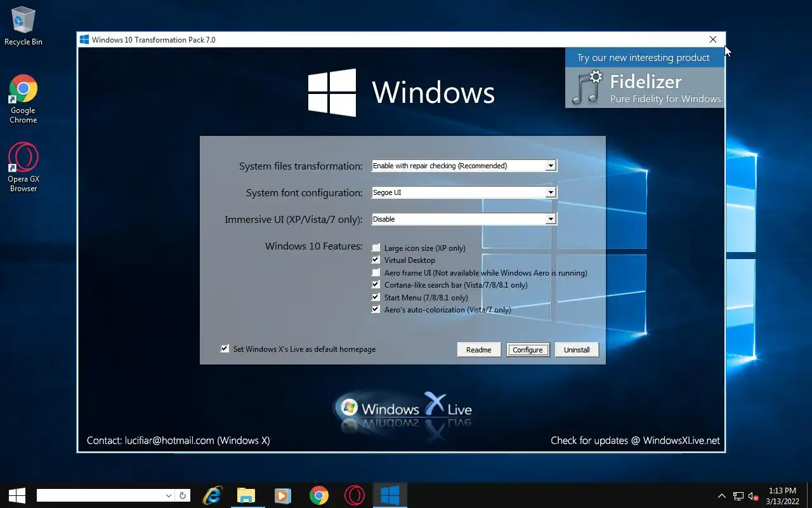
Task: Open File Explorer from taskbar
Action: pyautogui.click(x=246, y=495)
